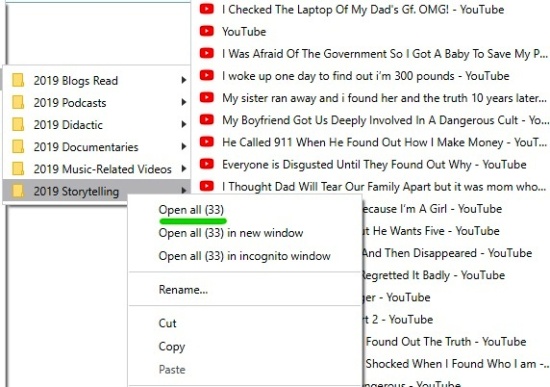Viewport: 550px width, 387px height.
Task: Click YouTube icon beside 'I Was Afraid Of The Government'
Action: click(x=207, y=53)
